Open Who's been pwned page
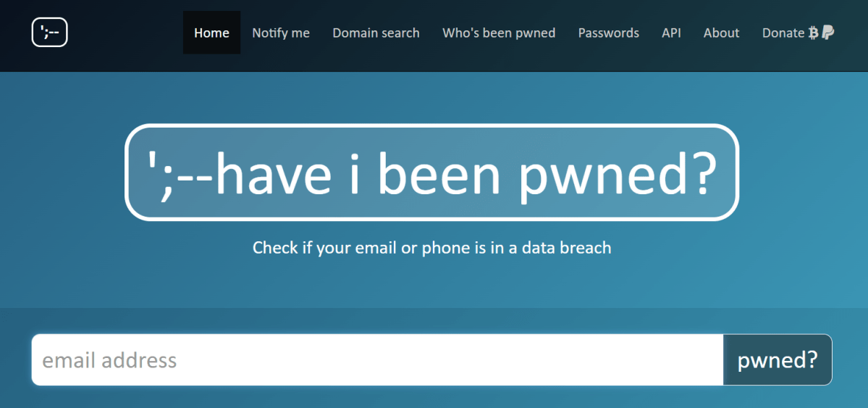Screen dimensions: 868x408 click(499, 33)
